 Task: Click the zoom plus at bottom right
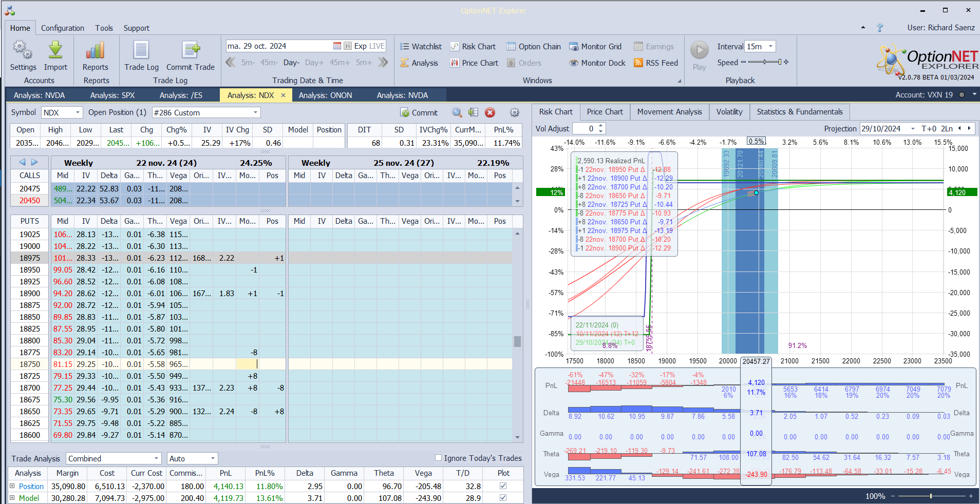[x=971, y=496]
